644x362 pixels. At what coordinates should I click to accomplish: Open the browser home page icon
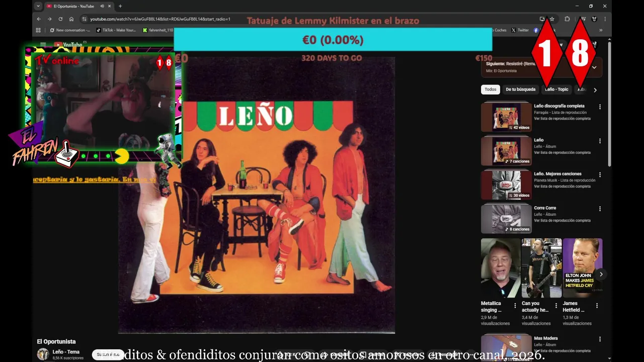coord(71,19)
